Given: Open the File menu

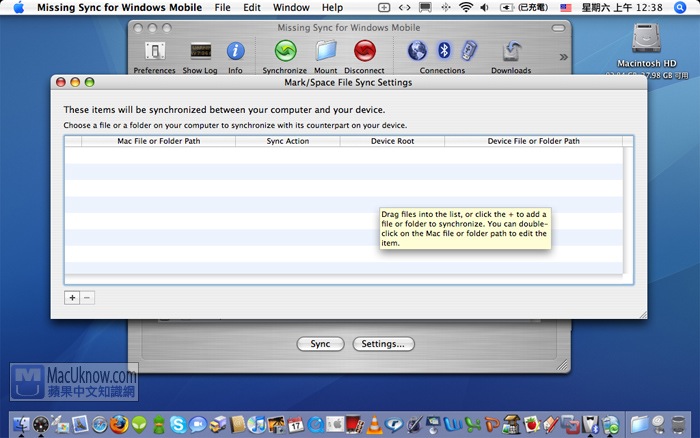Looking at the screenshot, I should [222, 8].
